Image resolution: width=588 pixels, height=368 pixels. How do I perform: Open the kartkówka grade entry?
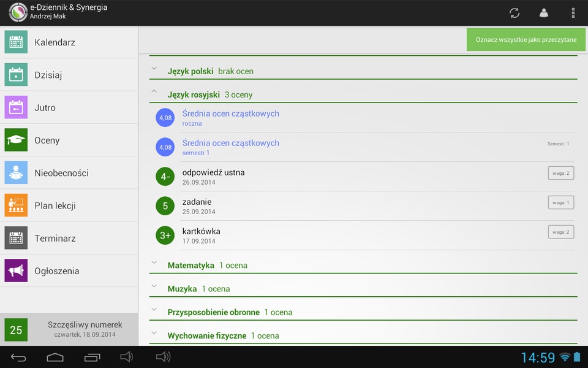[363, 236]
